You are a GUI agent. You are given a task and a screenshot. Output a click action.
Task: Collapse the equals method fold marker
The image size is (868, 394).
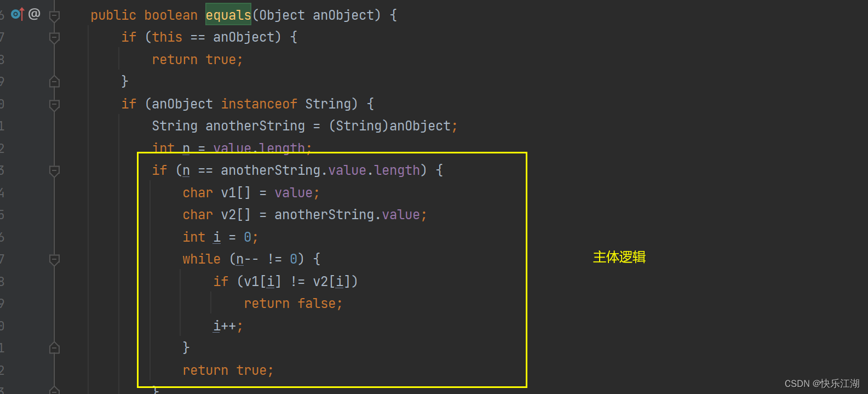pos(54,16)
